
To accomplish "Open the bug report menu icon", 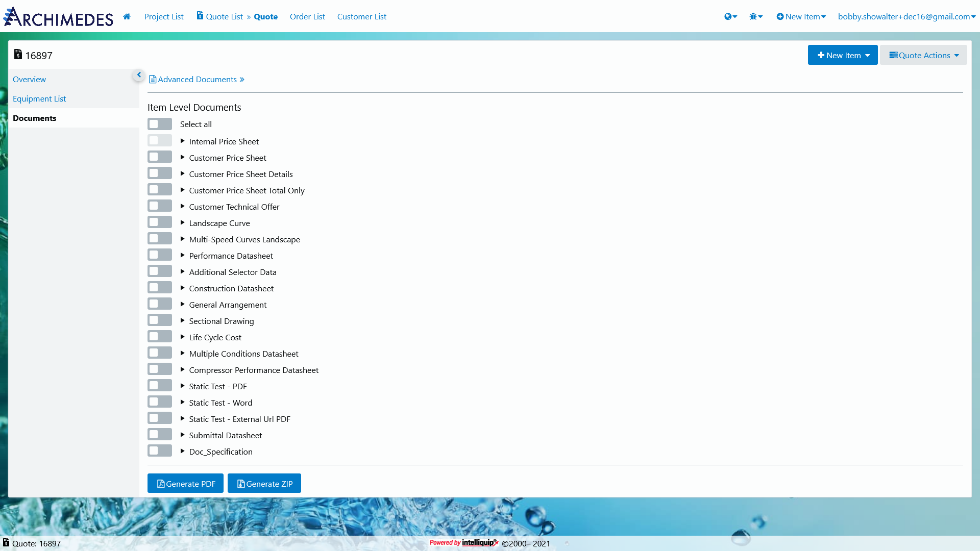I will click(756, 16).
